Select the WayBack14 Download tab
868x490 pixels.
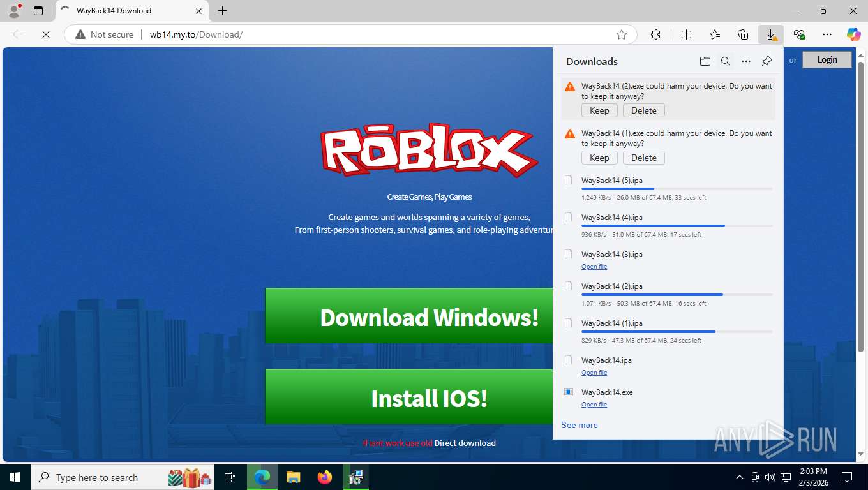click(131, 11)
